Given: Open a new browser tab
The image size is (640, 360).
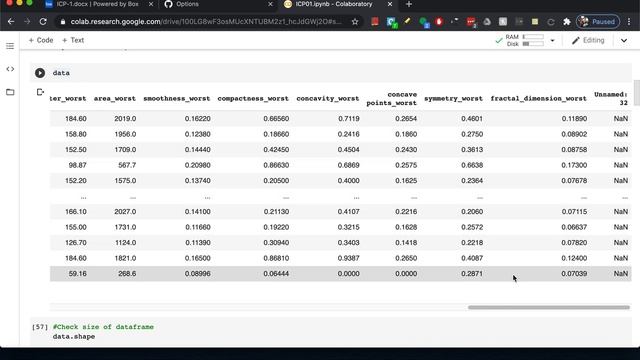Looking at the screenshot, I should click(x=409, y=4).
